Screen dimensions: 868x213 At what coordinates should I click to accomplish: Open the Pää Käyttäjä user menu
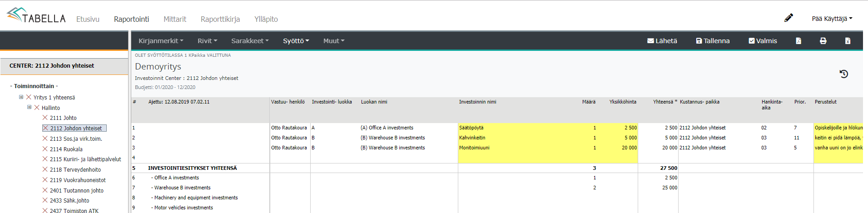click(832, 19)
